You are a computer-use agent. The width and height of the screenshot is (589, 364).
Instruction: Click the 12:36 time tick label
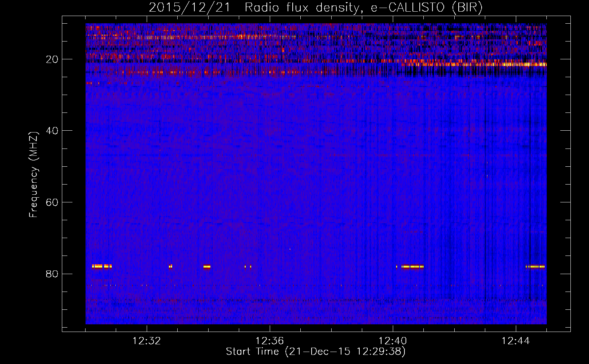270,341
